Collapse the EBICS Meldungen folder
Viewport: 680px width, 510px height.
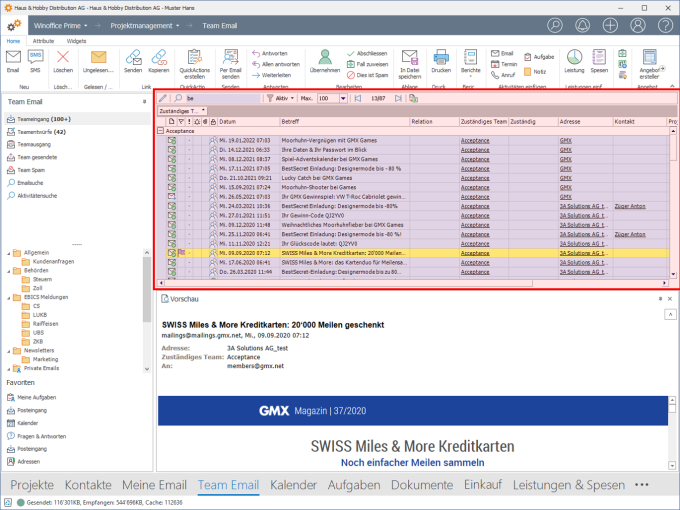tap(9, 298)
